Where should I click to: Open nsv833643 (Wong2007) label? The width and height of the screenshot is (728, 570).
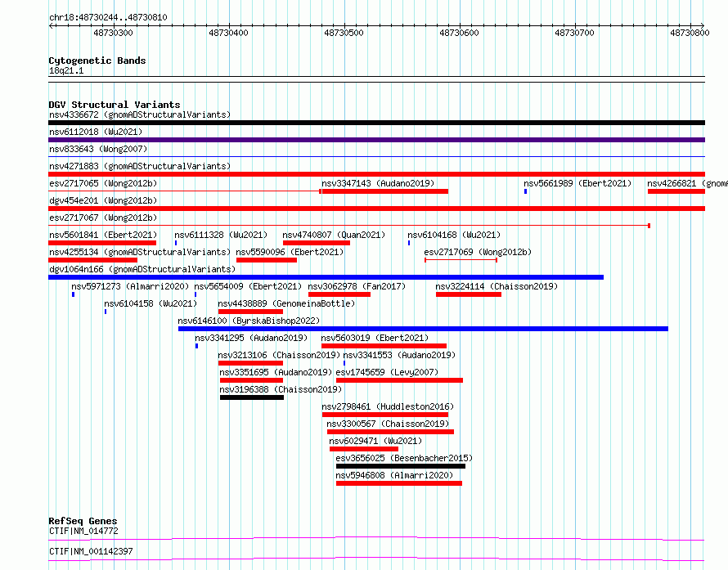[x=98, y=149]
